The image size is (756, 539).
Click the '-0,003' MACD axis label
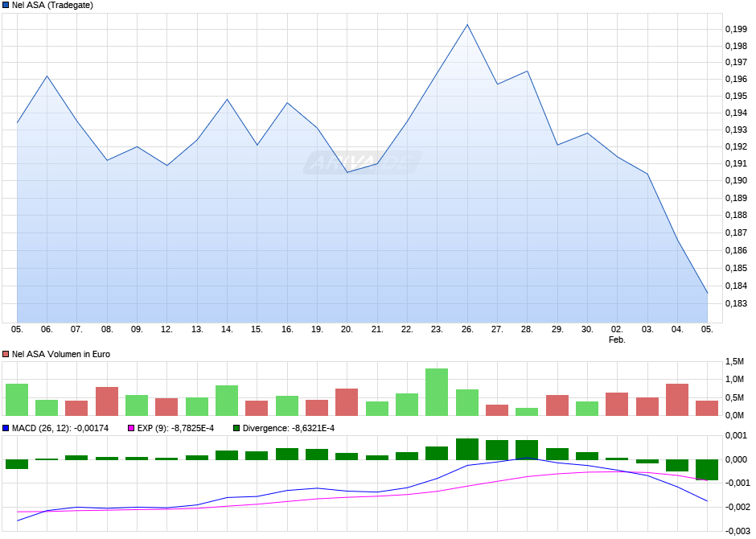(x=738, y=532)
